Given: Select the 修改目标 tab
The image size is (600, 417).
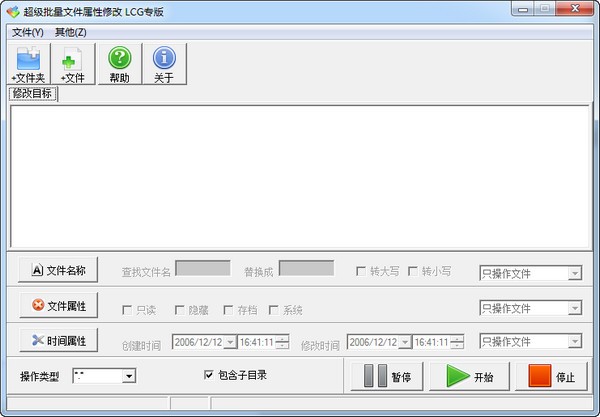Looking at the screenshot, I should click(x=33, y=93).
